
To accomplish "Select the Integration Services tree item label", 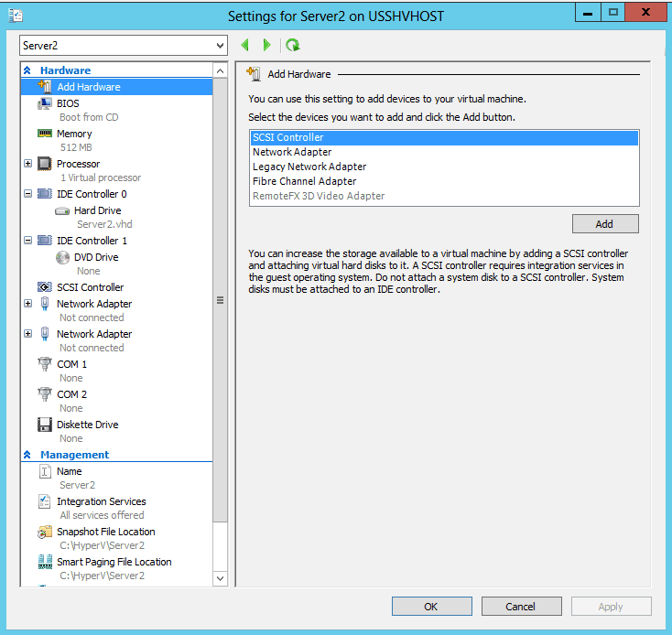I will point(102,501).
